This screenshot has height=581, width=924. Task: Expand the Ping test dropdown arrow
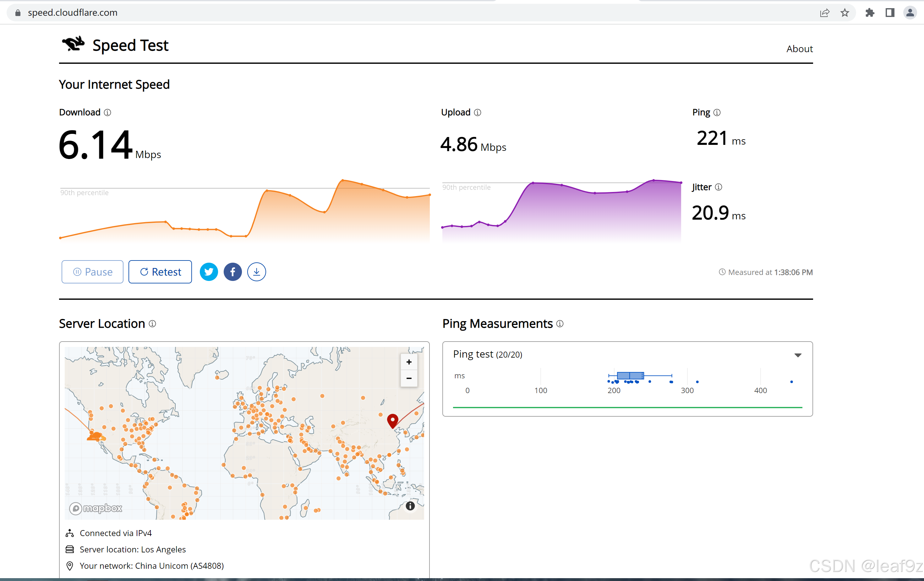tap(798, 355)
